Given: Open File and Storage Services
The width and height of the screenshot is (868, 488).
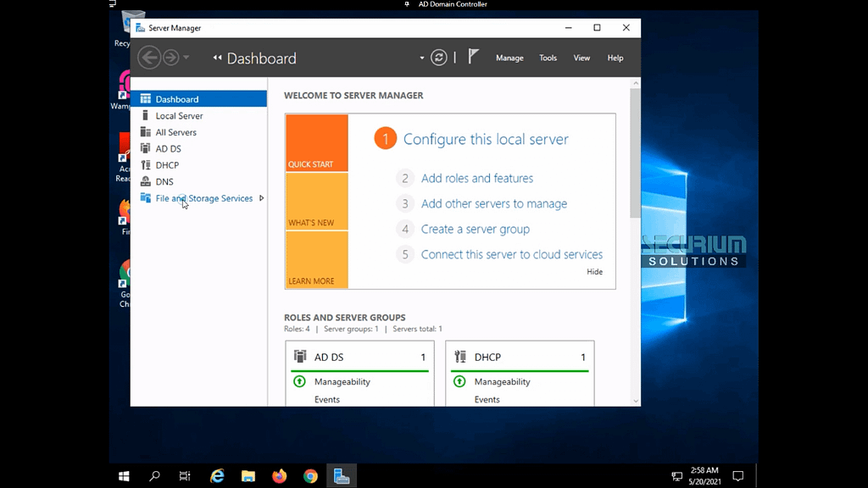Looking at the screenshot, I should click(x=203, y=198).
